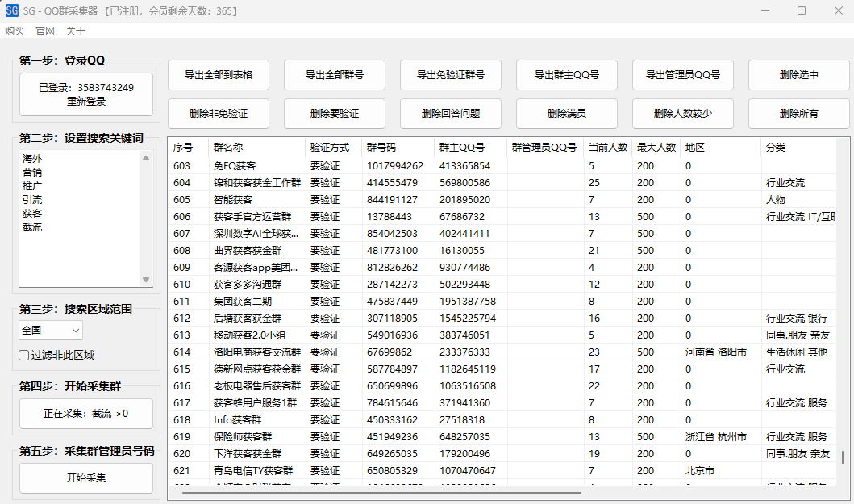The width and height of the screenshot is (854, 504).
Task: Open the 官网 menu
Action: pos(45,31)
